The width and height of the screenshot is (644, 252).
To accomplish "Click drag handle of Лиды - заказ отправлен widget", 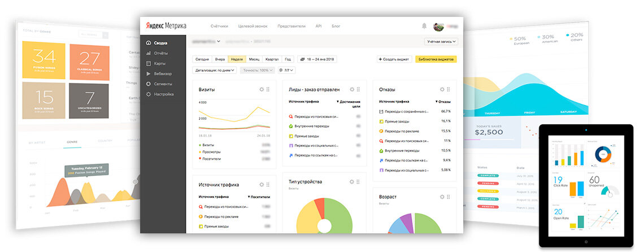I will pyautogui.click(x=359, y=89).
